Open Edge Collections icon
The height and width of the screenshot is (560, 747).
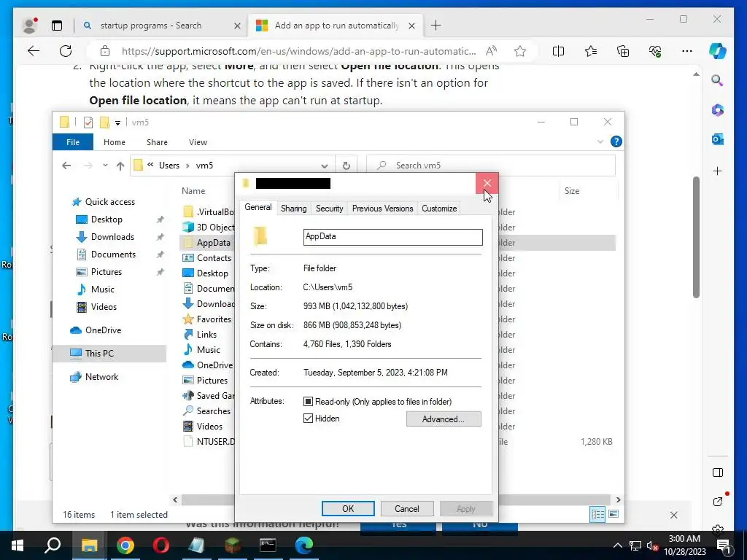click(623, 51)
